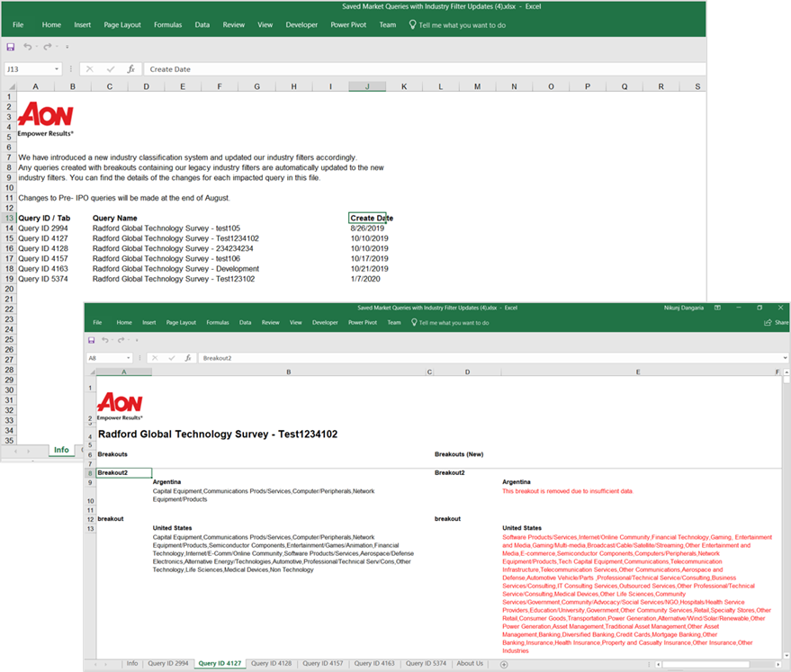Click Query ID 5374 cell in Info sheet

pos(43,279)
